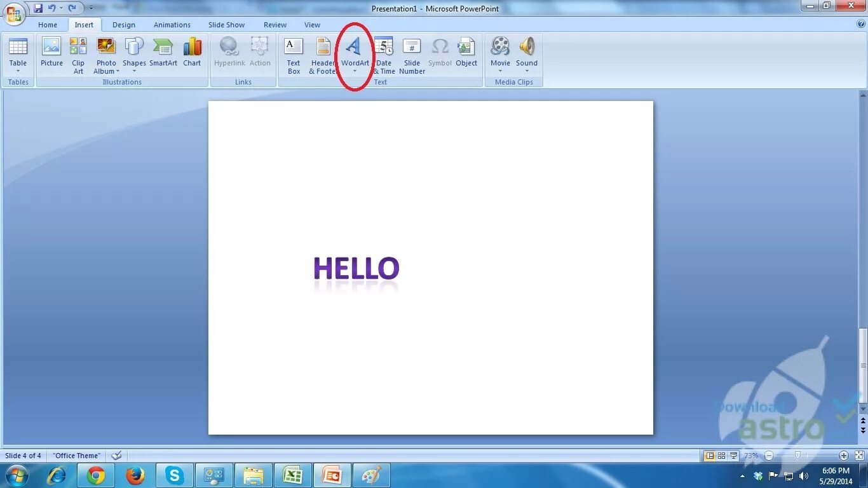Click the "Office Theme" status entry
The height and width of the screenshot is (488, 868).
point(76,456)
